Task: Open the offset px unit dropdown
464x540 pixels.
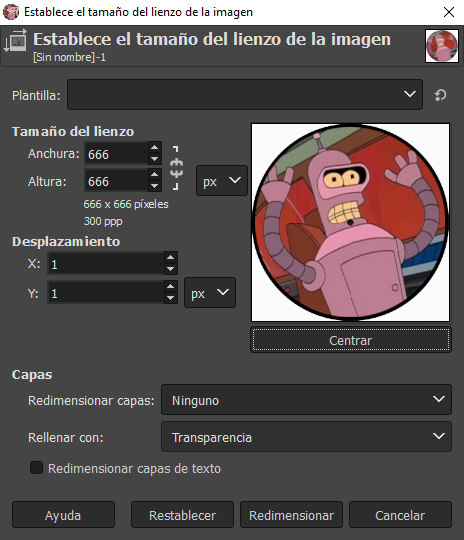Action: pos(210,293)
